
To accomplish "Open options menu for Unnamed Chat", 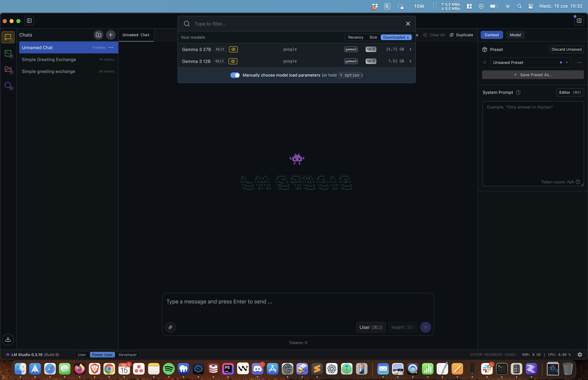I will pos(111,47).
